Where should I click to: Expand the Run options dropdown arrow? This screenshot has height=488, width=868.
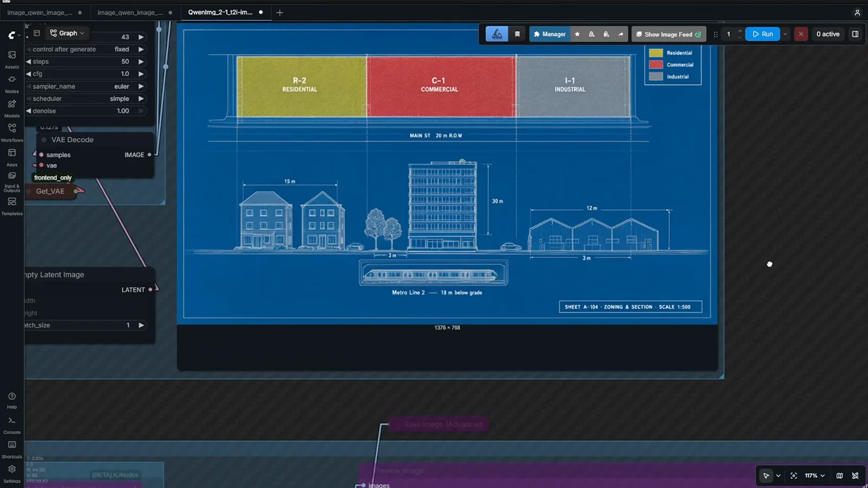pos(785,34)
